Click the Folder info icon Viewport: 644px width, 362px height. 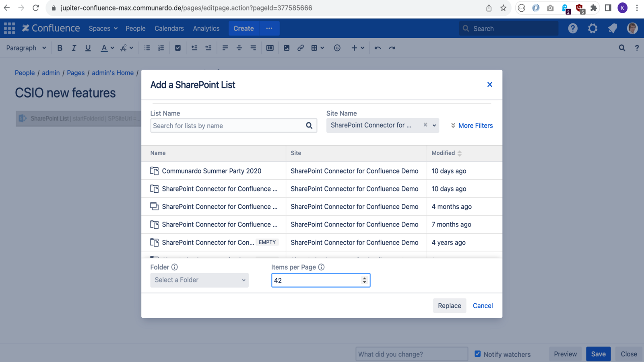click(x=174, y=267)
